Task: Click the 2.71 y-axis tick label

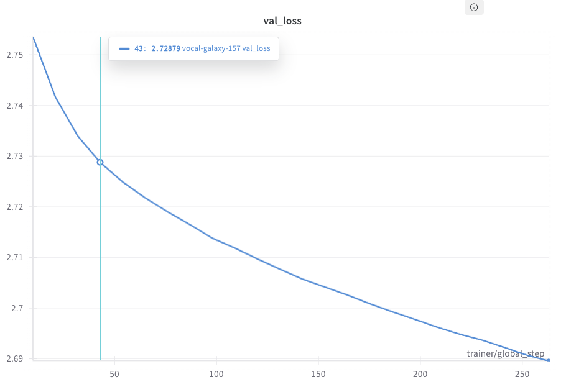Action: (x=14, y=257)
